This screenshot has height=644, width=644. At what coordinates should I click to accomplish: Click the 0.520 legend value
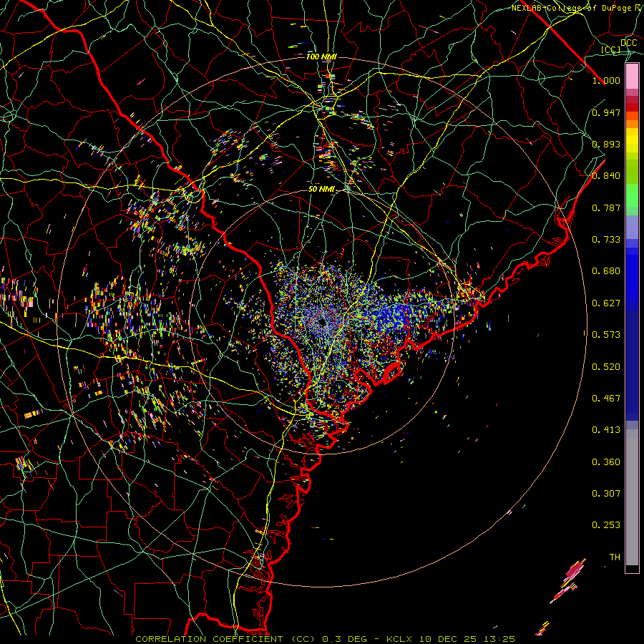(606, 367)
